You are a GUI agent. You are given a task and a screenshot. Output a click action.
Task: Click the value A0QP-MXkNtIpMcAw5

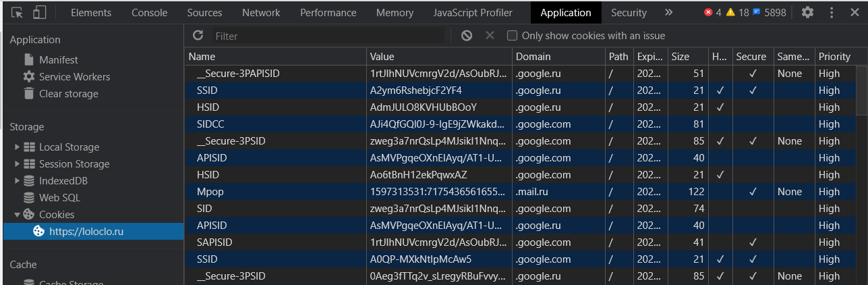point(421,259)
